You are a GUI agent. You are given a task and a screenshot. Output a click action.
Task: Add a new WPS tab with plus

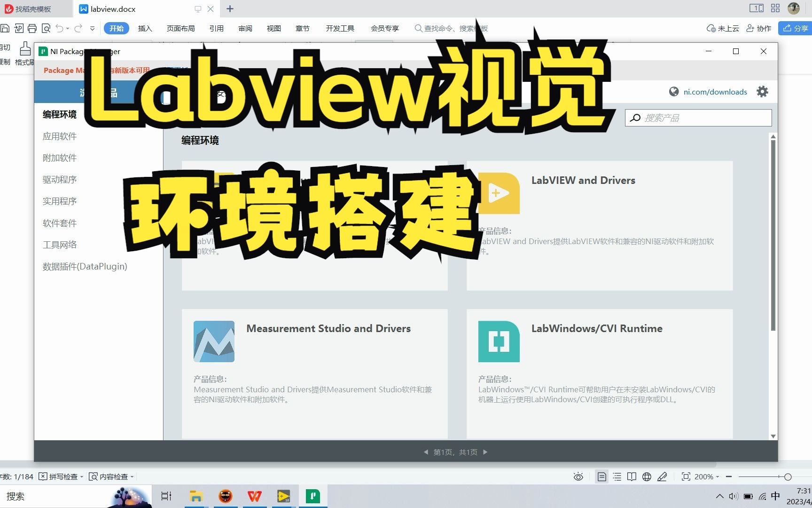pos(230,9)
